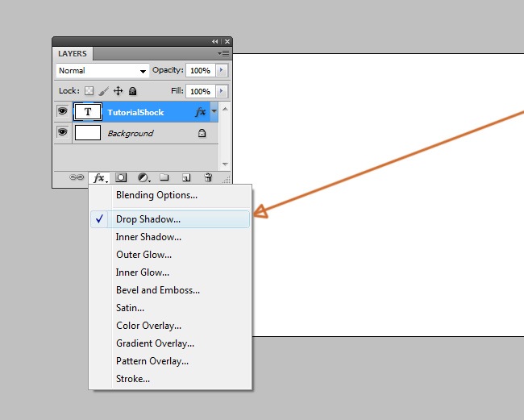
Task: Click the TutorialShock text layer thumbnail
Action: [x=88, y=113]
